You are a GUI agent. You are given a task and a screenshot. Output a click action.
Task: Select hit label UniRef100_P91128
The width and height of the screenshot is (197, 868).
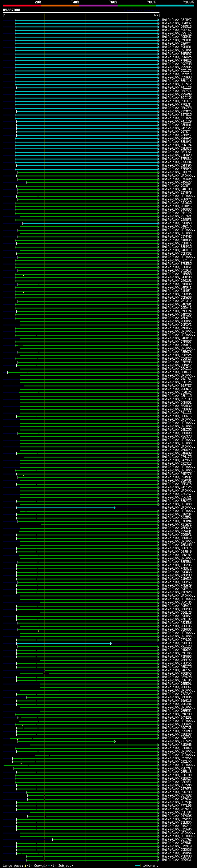177,647
